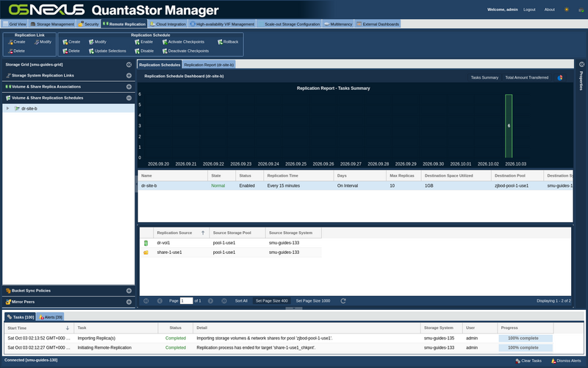Open the Cloud Integration tab
Viewport: 588px width, 368px height.
pos(168,24)
